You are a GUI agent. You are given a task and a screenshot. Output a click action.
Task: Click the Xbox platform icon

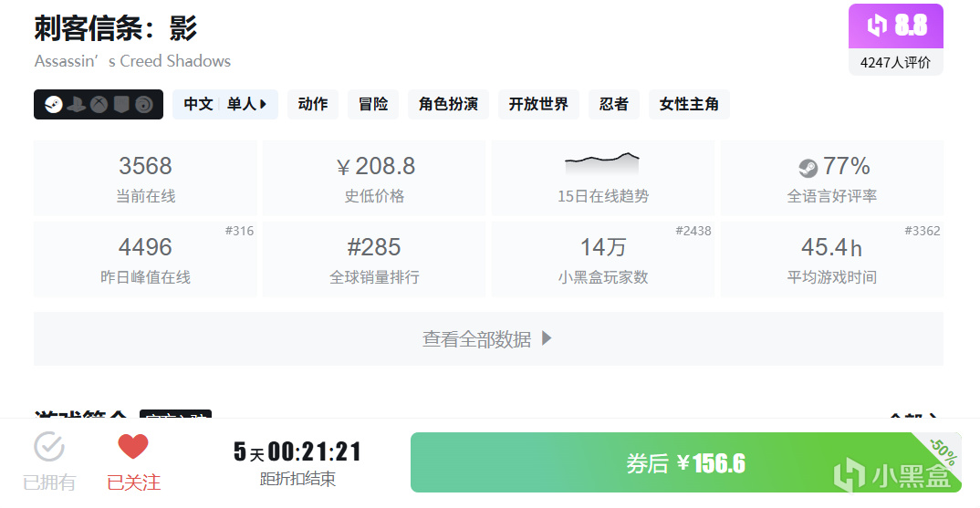(x=99, y=104)
